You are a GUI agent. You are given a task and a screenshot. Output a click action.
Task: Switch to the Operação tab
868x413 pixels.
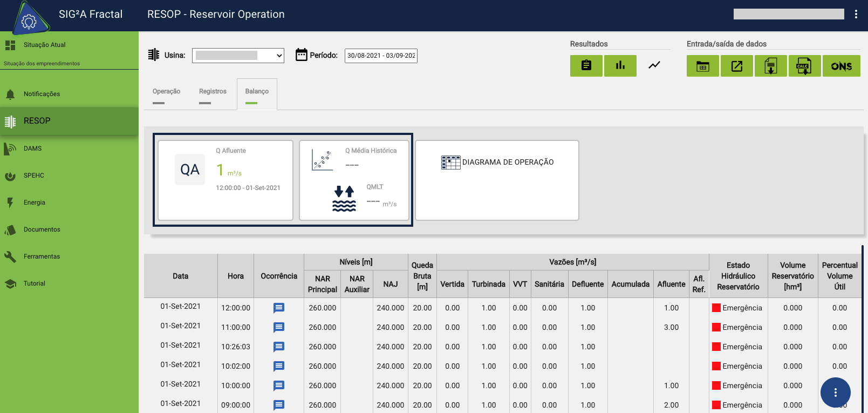pyautogui.click(x=166, y=92)
